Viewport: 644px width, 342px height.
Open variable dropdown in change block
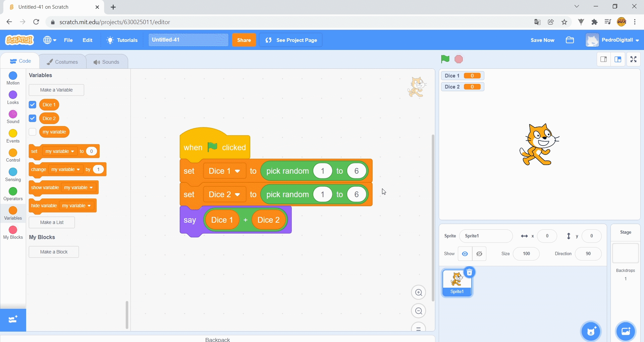click(65, 169)
